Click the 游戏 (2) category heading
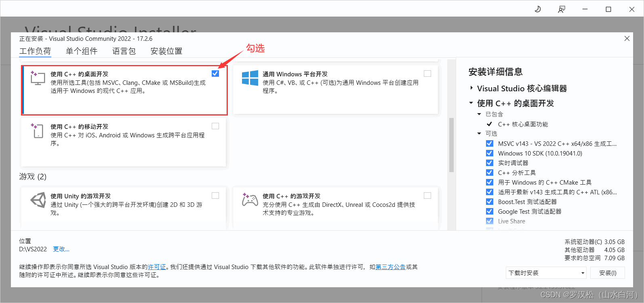This screenshot has height=303, width=644. point(33,177)
